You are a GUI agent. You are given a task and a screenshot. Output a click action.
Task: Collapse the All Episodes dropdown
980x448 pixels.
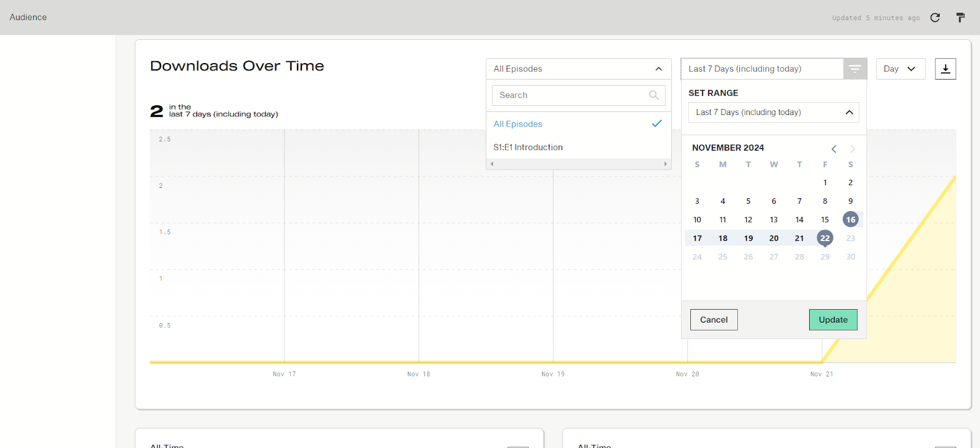pyautogui.click(x=658, y=69)
